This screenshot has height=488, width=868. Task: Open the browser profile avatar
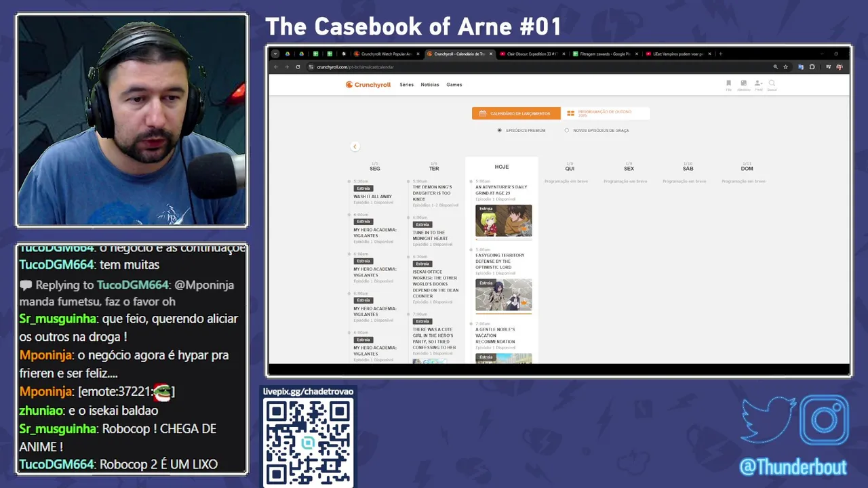pyautogui.click(x=840, y=67)
